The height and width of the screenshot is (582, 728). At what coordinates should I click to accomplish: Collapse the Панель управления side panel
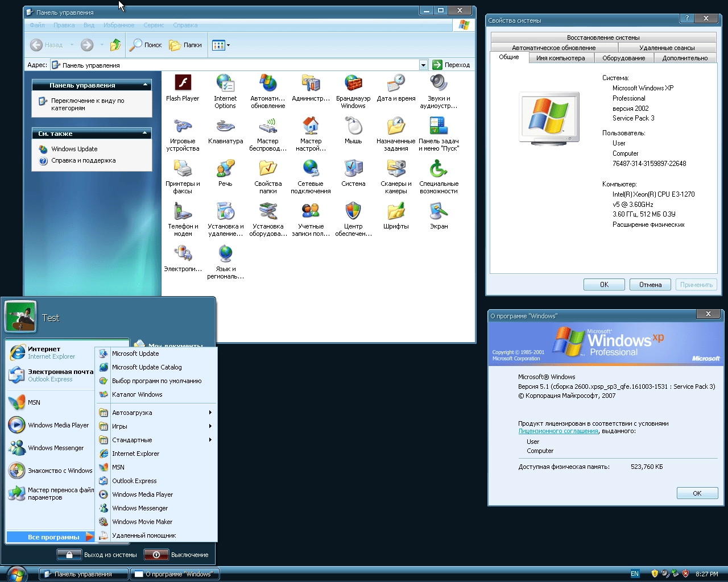(x=146, y=85)
